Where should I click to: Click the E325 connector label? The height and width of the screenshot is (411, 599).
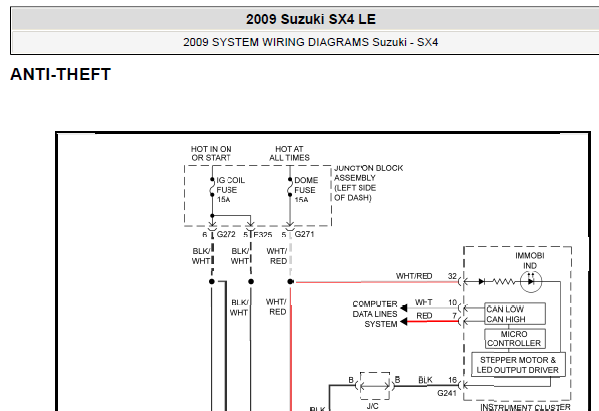[x=262, y=235]
